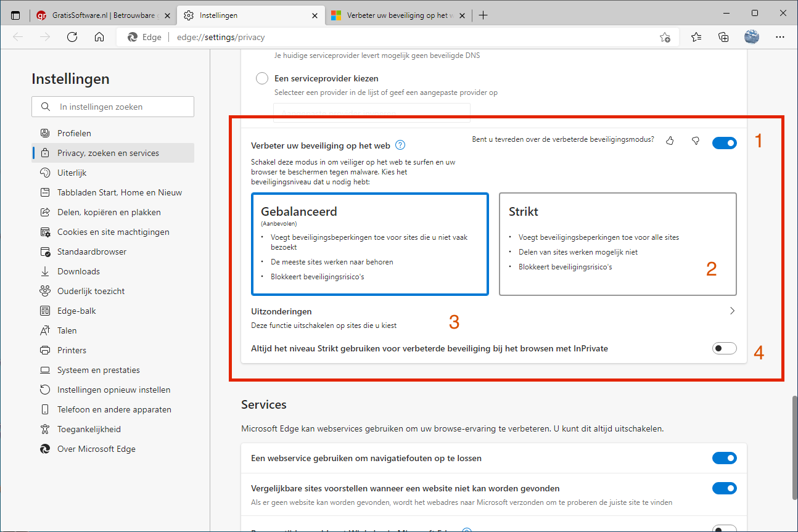This screenshot has height=532, width=798.
Task: Click the help icon beside beveiliging heading
Action: (400, 145)
